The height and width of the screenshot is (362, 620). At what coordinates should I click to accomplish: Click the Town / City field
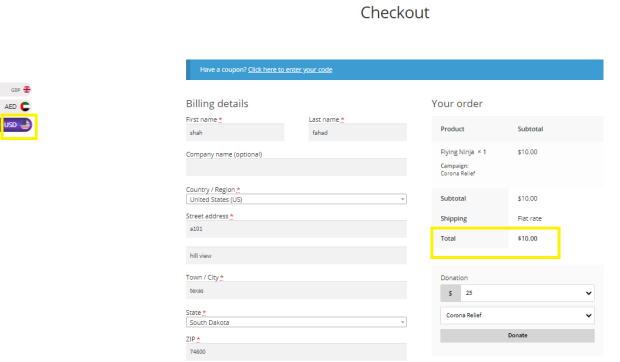(296, 290)
